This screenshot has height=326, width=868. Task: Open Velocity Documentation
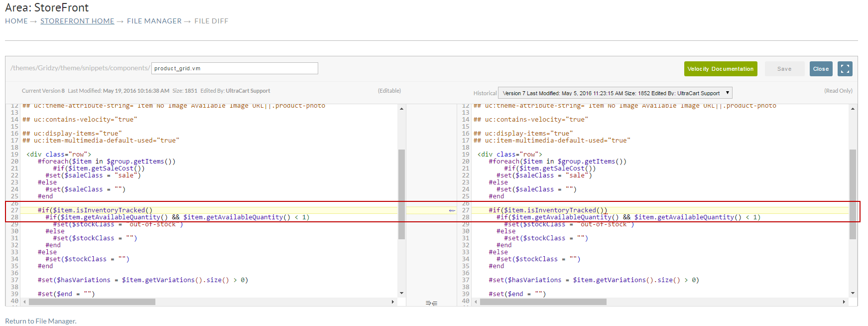[721, 69]
